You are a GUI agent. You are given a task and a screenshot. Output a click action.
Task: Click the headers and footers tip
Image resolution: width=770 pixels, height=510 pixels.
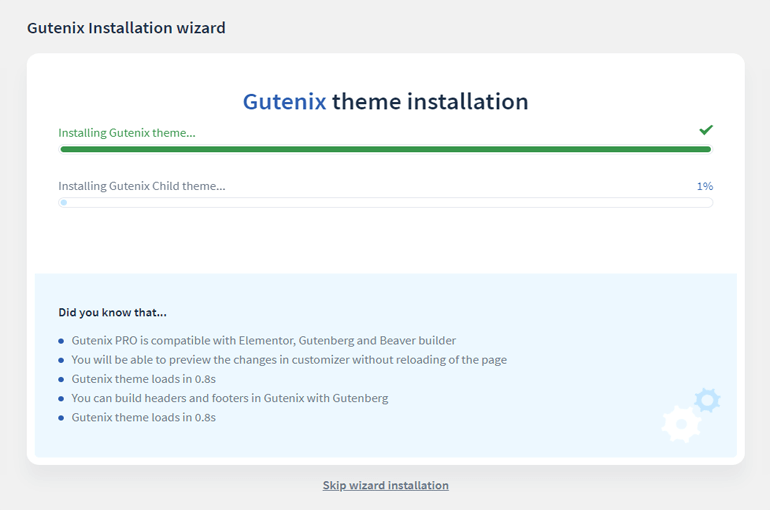230,398
